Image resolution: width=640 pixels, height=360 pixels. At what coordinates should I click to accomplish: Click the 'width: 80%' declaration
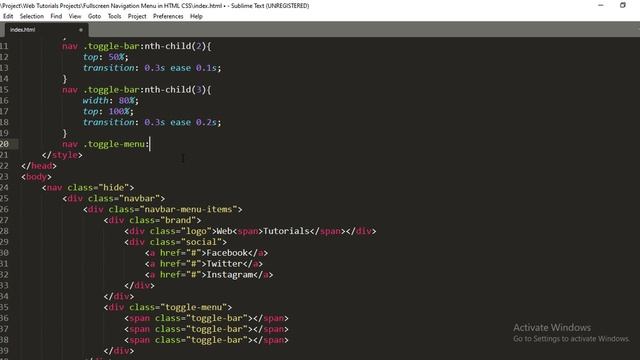pos(111,100)
